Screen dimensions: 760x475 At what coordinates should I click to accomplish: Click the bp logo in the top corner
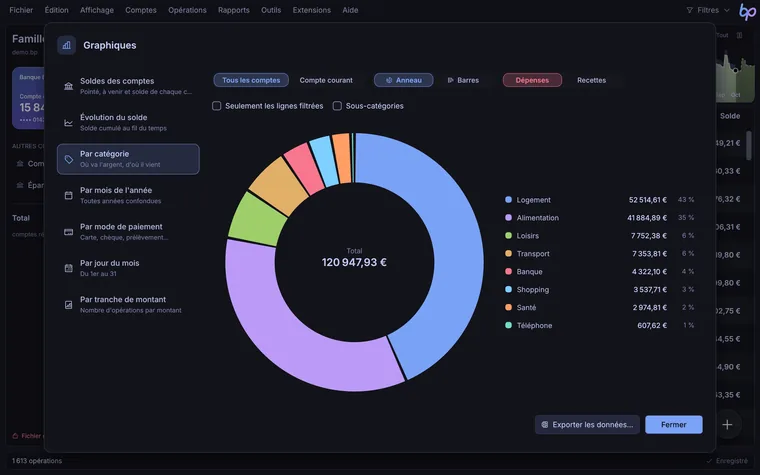click(x=747, y=11)
